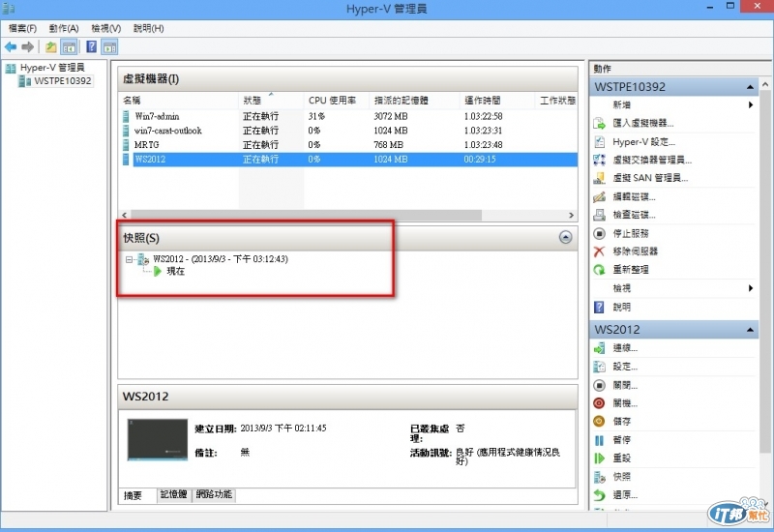
Task: Open the 檢視(V) menu
Action: click(106, 29)
